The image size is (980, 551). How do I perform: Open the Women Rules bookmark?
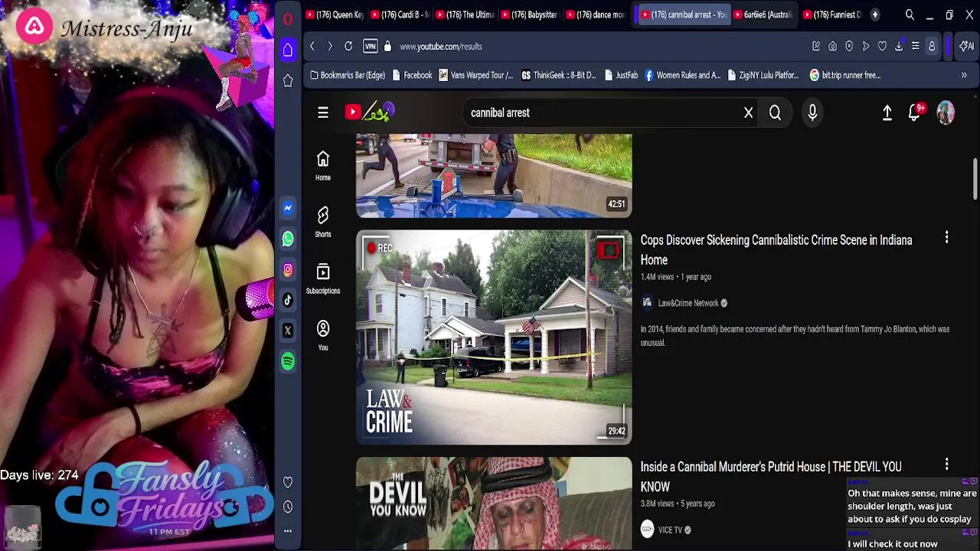[x=683, y=75]
